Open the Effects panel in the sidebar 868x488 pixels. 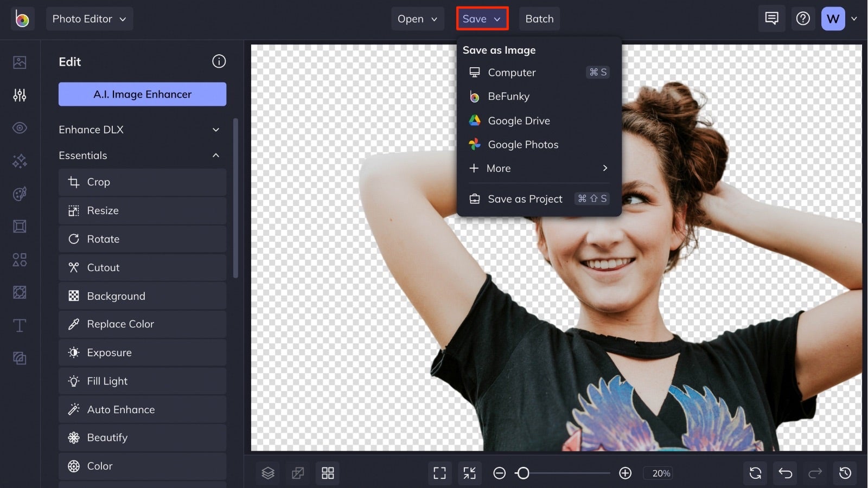19,161
